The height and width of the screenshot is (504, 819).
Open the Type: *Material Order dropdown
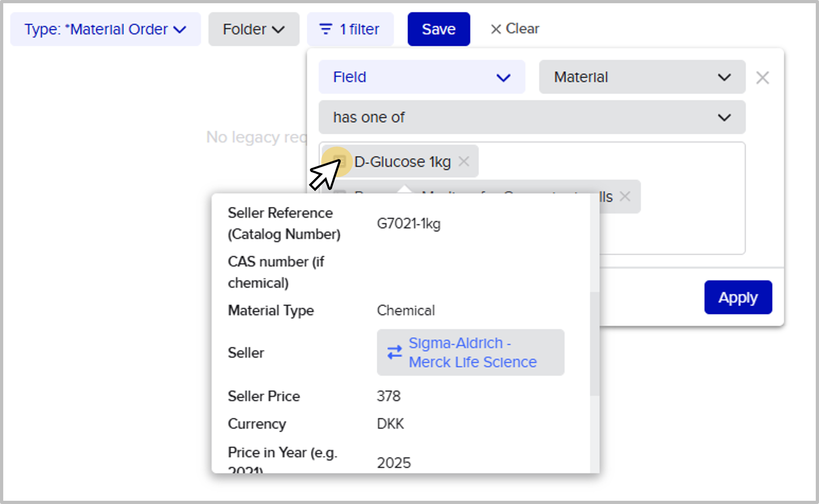coord(105,29)
